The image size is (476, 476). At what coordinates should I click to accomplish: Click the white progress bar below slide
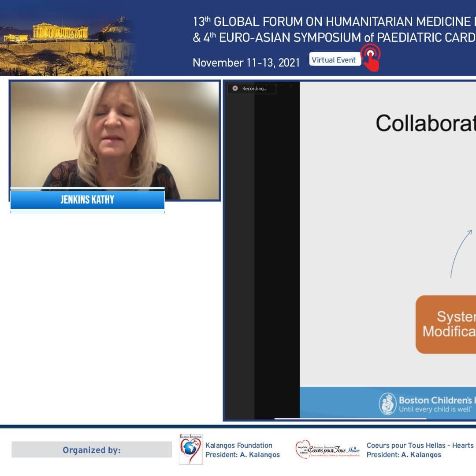tap(350, 418)
